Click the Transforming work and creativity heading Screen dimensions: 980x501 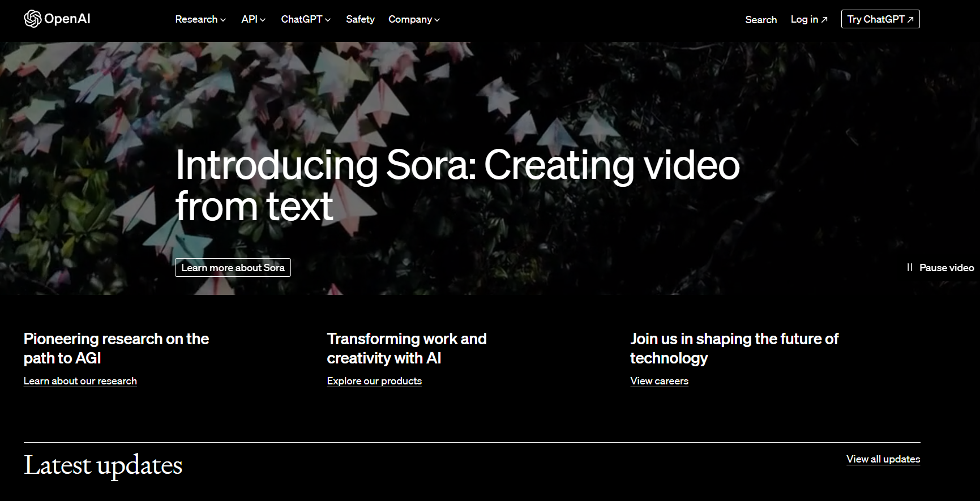[x=407, y=348]
